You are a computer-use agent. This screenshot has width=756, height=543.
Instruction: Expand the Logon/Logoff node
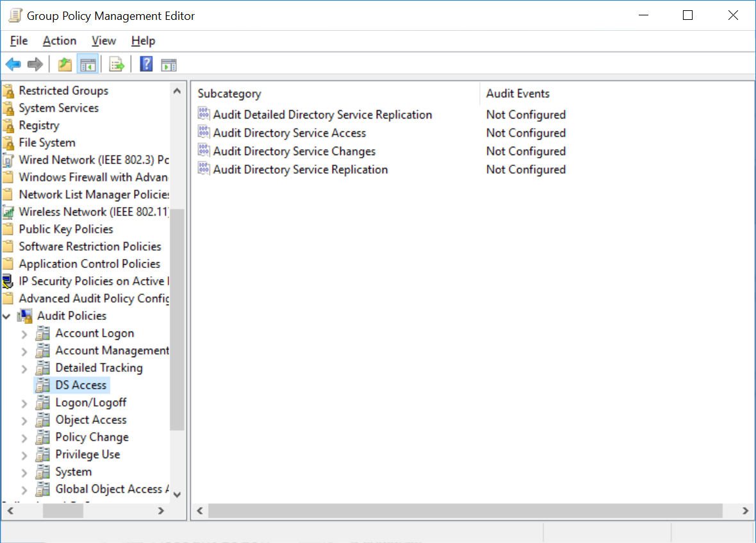point(24,403)
